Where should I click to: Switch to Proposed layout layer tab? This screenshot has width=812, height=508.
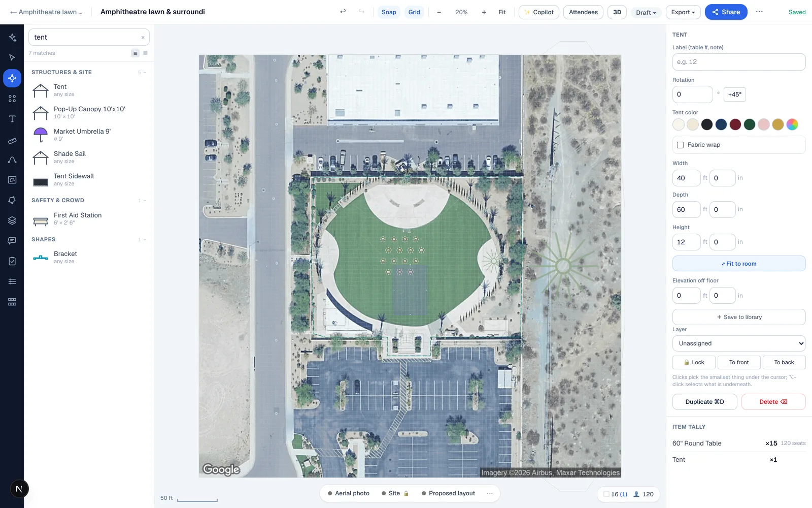point(448,493)
